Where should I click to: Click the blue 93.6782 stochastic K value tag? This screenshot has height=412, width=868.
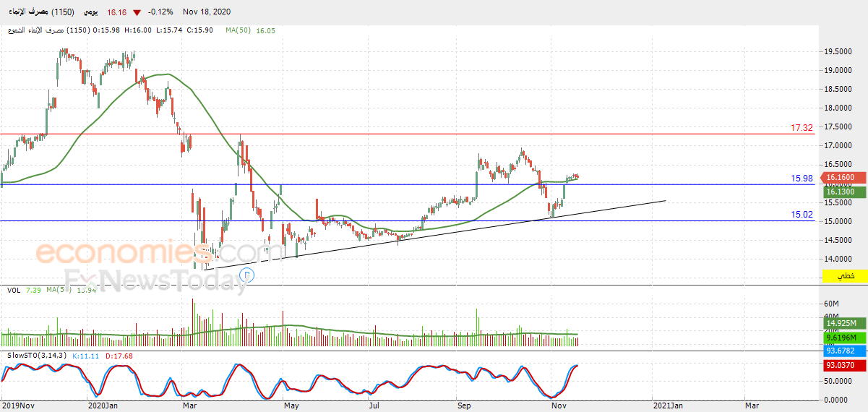coord(844,351)
